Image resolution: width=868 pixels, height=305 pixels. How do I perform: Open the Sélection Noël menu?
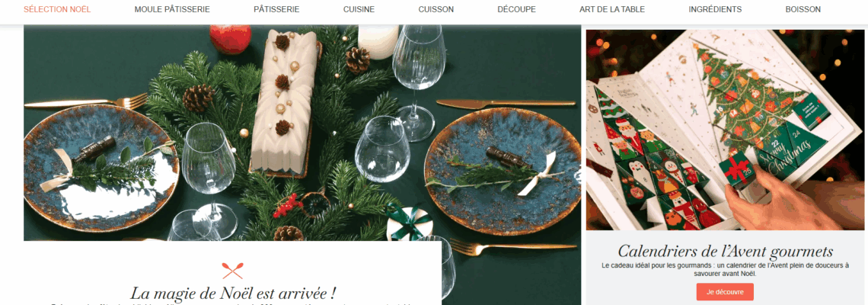coord(57,9)
